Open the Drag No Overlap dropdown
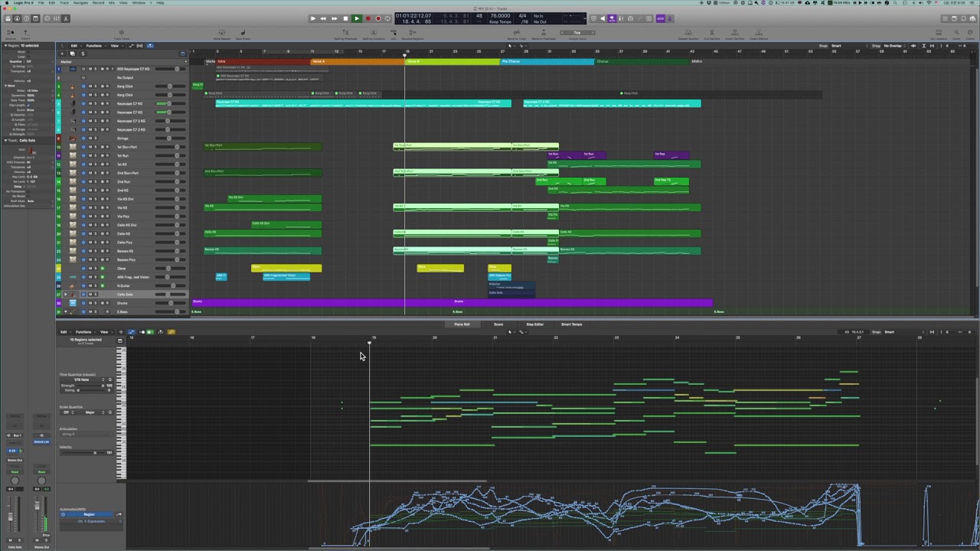The height and width of the screenshot is (551, 980). 894,46
